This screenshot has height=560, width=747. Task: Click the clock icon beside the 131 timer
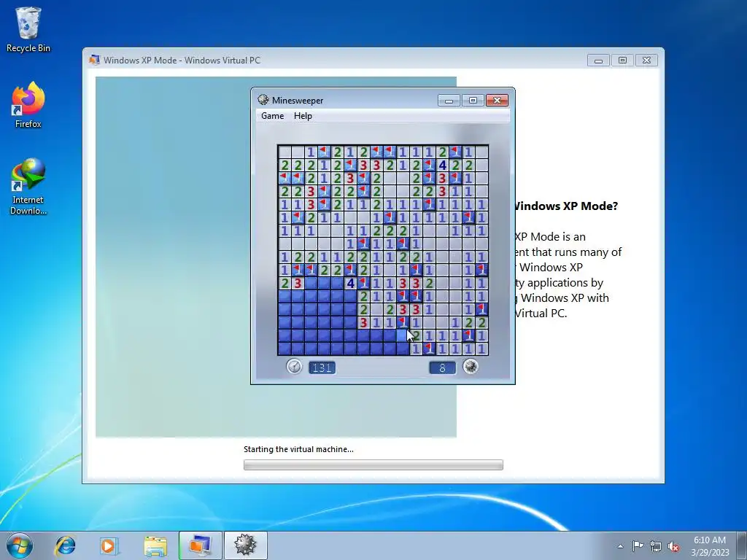point(295,366)
